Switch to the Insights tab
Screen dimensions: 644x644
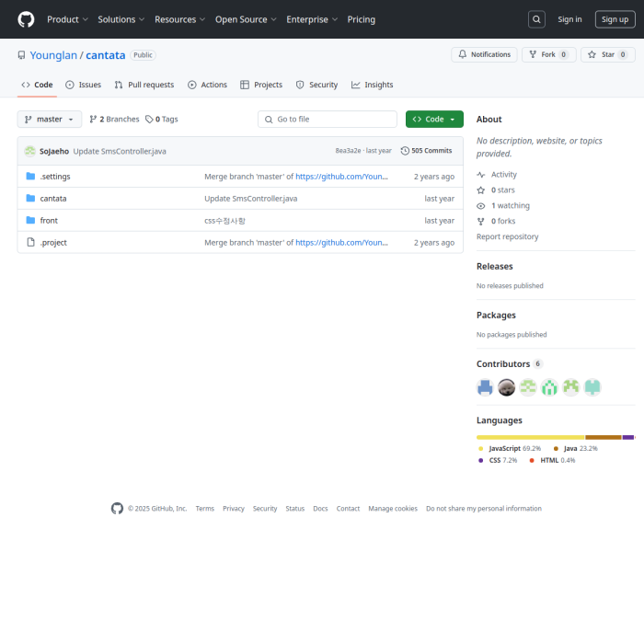373,85
